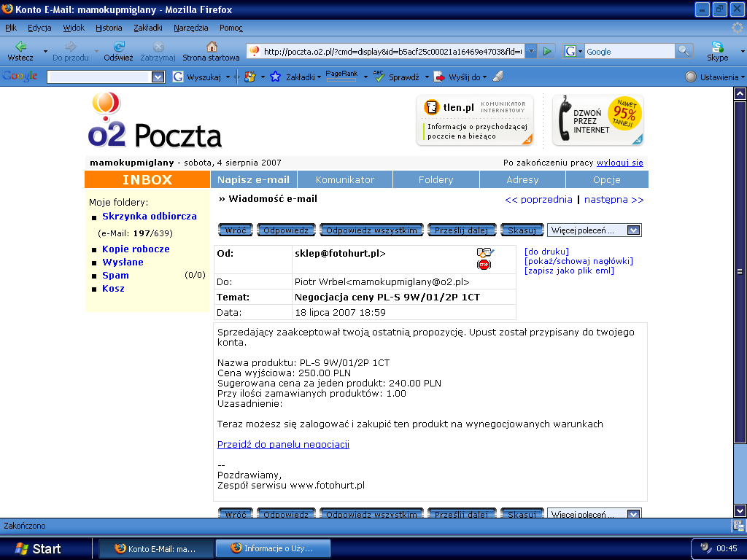
Task: Click the Google toolbar logo
Action: click(x=20, y=76)
